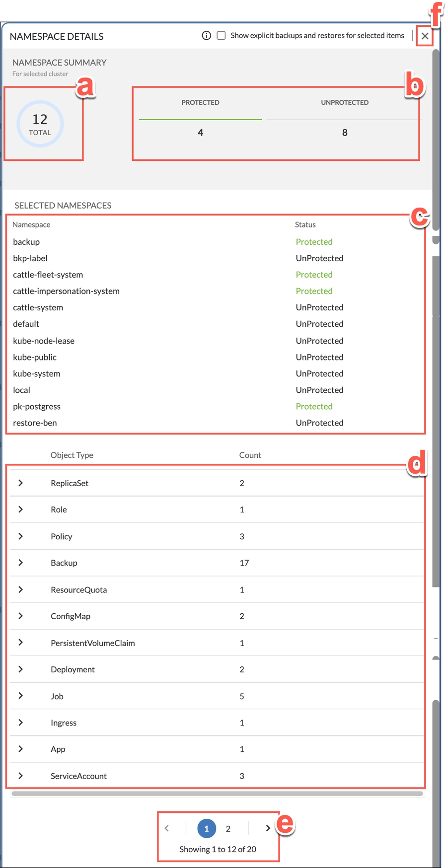The height and width of the screenshot is (868, 447).
Task: Expand the Deployment row chevron
Action: [21, 669]
